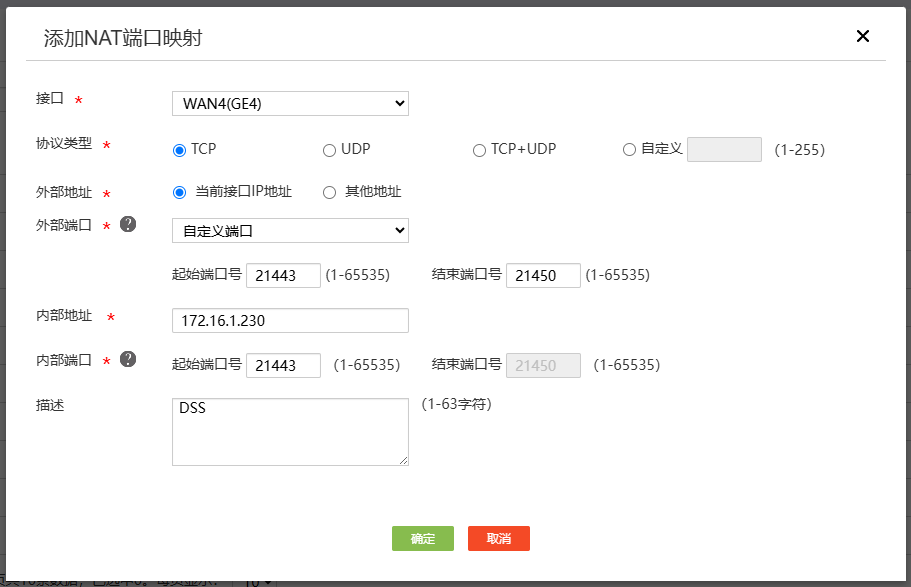Select 当前接口IP地址 for external address
This screenshot has width=911, height=587.
coord(180,192)
